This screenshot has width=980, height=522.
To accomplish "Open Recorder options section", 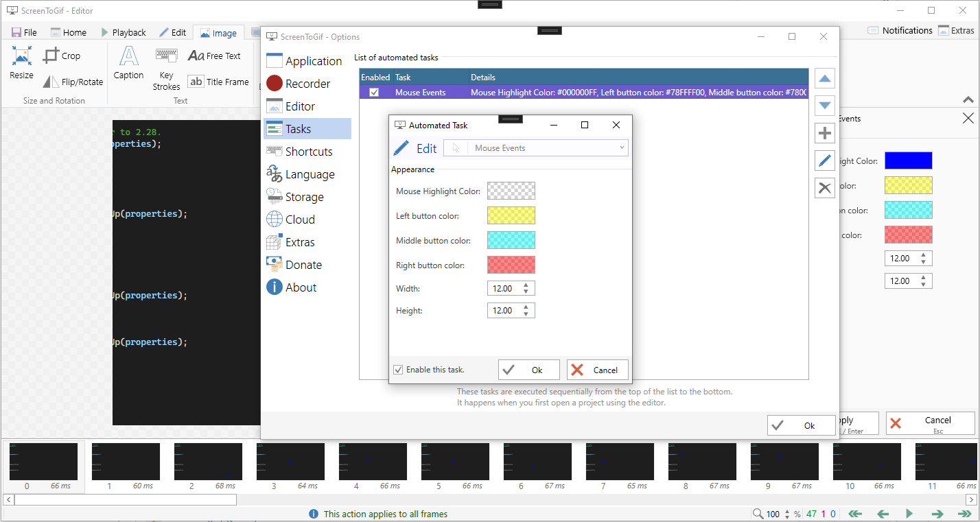I will [x=307, y=84].
